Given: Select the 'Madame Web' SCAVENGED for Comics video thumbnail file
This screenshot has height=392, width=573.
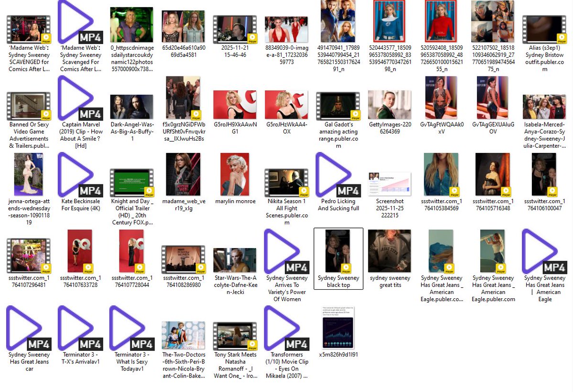Looking at the screenshot, I should pos(29,30).
